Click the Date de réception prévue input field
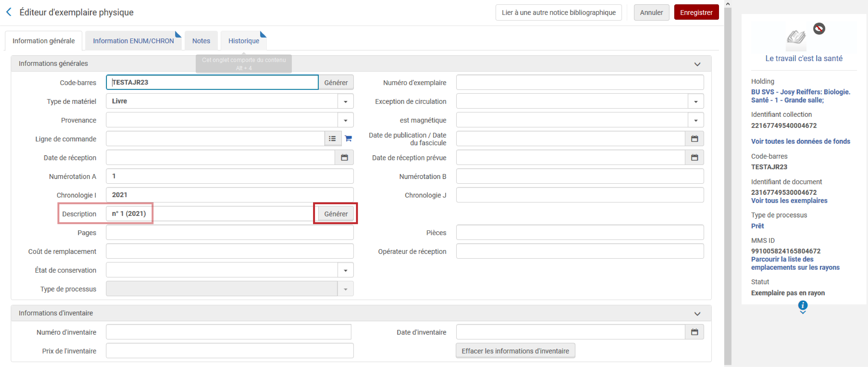Image resolution: width=868 pixels, height=367 pixels. tap(570, 158)
